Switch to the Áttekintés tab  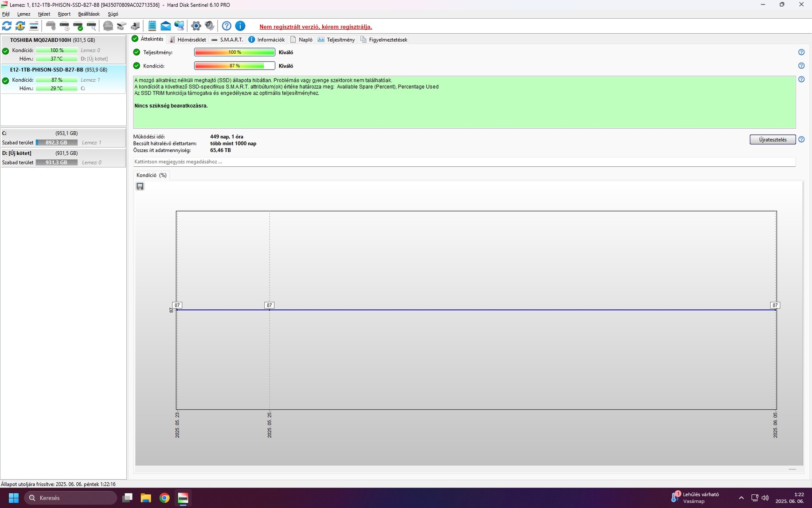(x=148, y=39)
